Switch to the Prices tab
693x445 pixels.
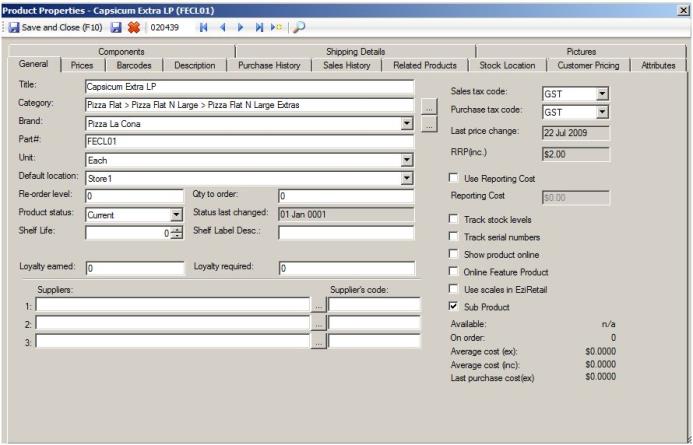83,65
